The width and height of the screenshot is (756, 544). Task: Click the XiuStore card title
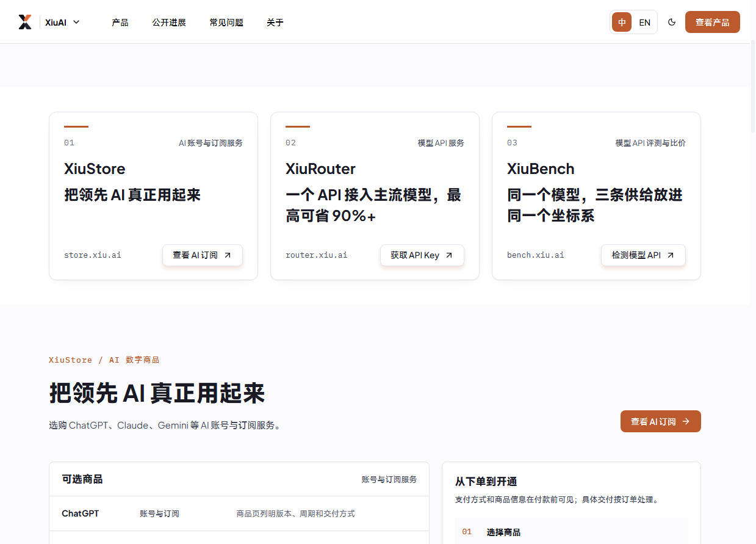(95, 169)
